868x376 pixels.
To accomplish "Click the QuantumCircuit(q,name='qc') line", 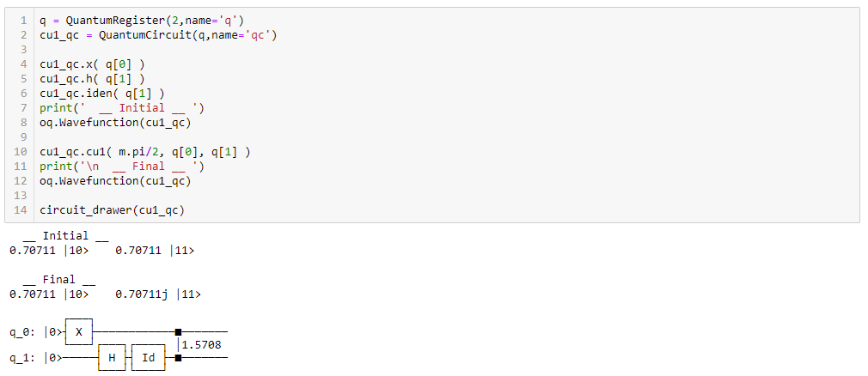I will (x=158, y=35).
